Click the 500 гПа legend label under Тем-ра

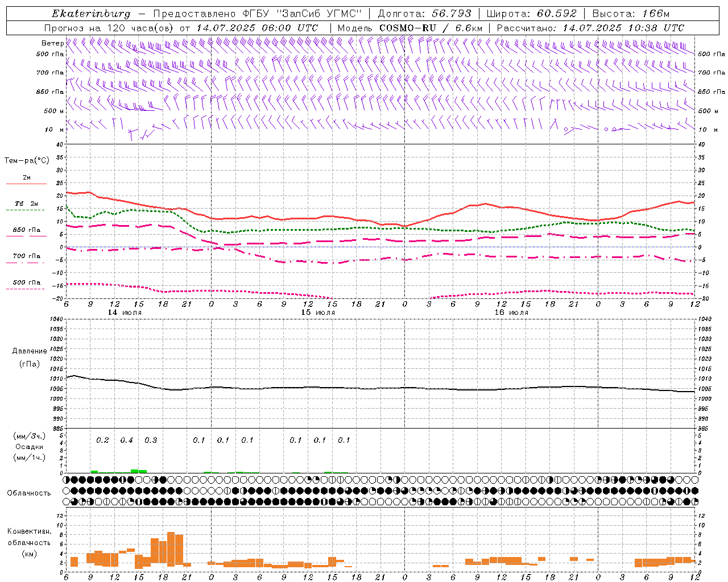pyautogui.click(x=27, y=282)
